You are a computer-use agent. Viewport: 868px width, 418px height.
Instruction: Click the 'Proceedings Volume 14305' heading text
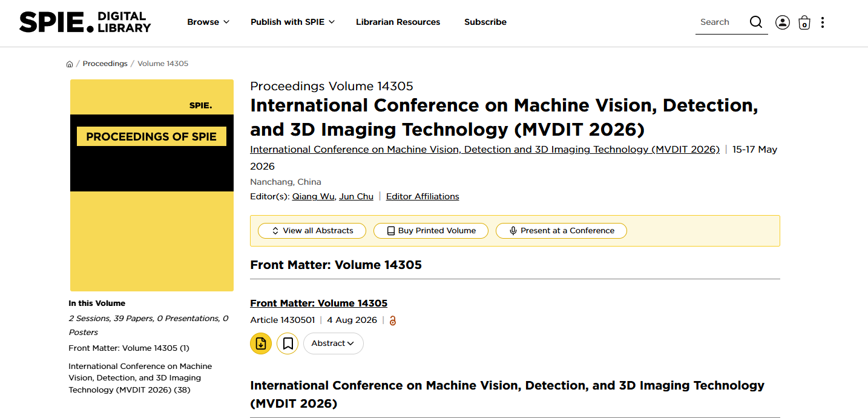click(332, 86)
